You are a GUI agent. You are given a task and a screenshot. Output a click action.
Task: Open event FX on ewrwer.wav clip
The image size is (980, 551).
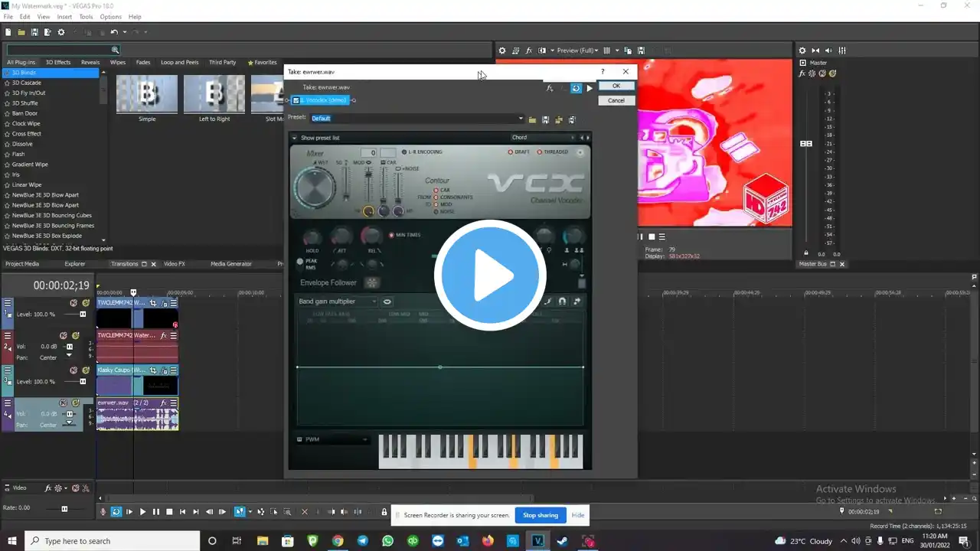pyautogui.click(x=164, y=403)
